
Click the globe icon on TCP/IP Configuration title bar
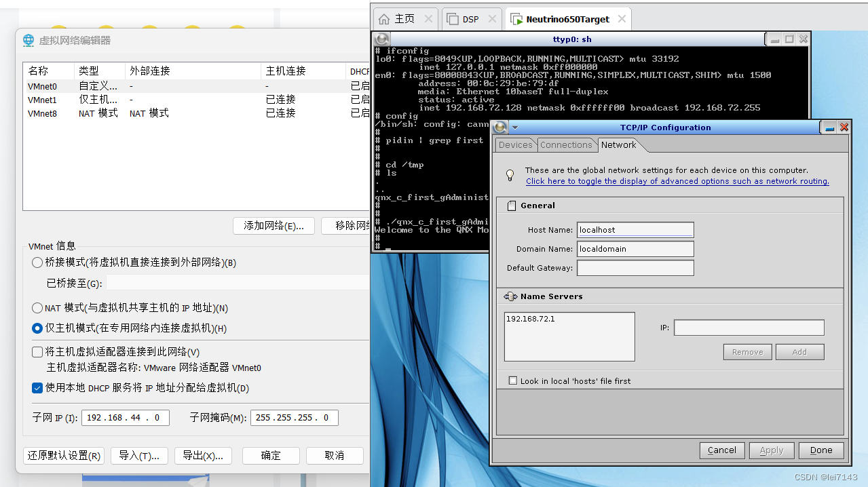point(499,127)
